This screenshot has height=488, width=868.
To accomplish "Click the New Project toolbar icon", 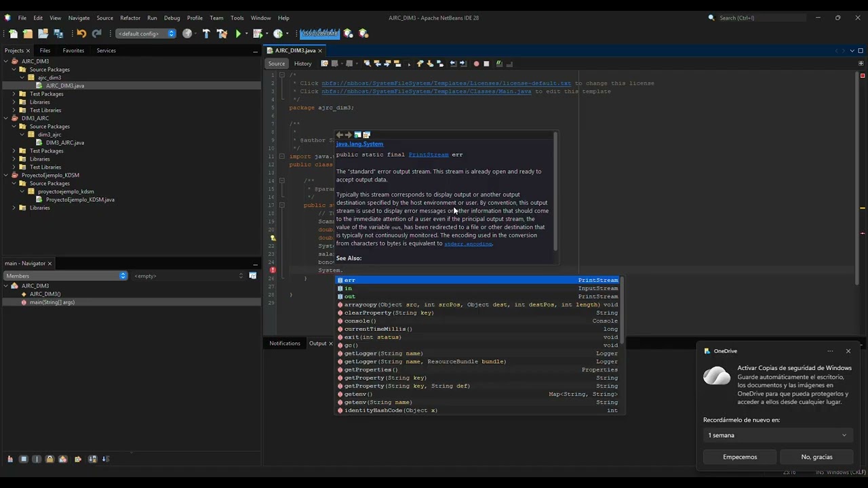I will point(28,33).
